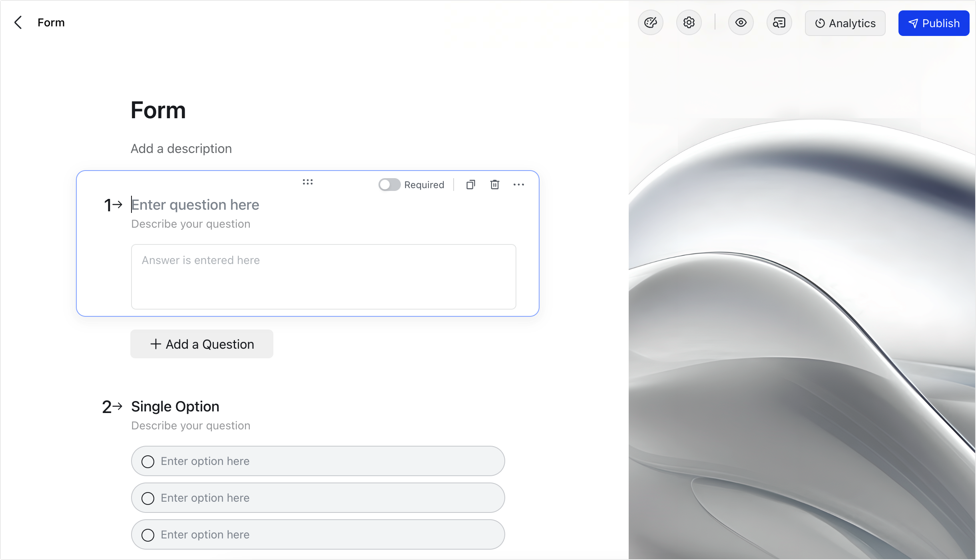Focus the Enter question here field
Screen dimensions: 976x560
(195, 205)
